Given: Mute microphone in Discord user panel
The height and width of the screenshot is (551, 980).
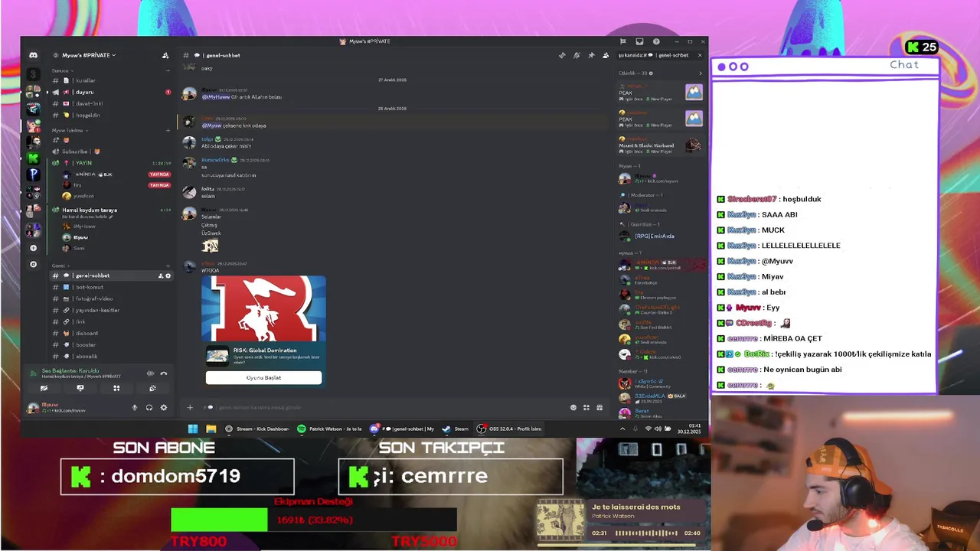Looking at the screenshot, I should point(135,408).
